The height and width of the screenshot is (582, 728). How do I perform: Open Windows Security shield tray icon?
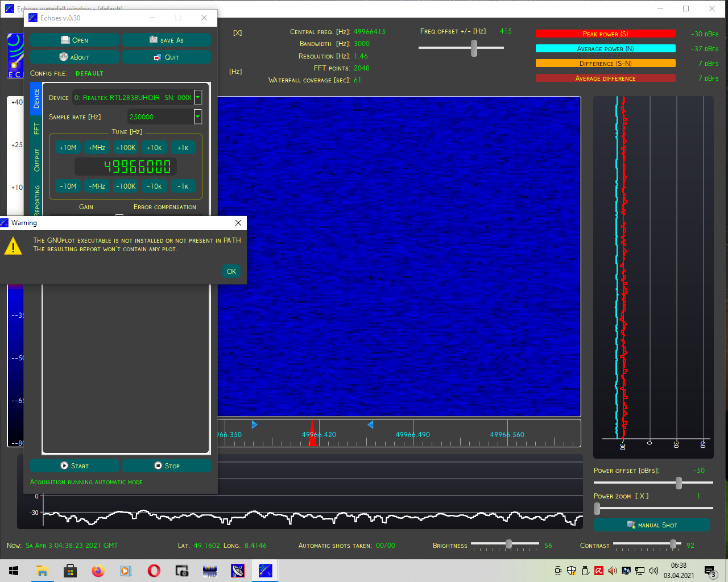click(x=572, y=571)
